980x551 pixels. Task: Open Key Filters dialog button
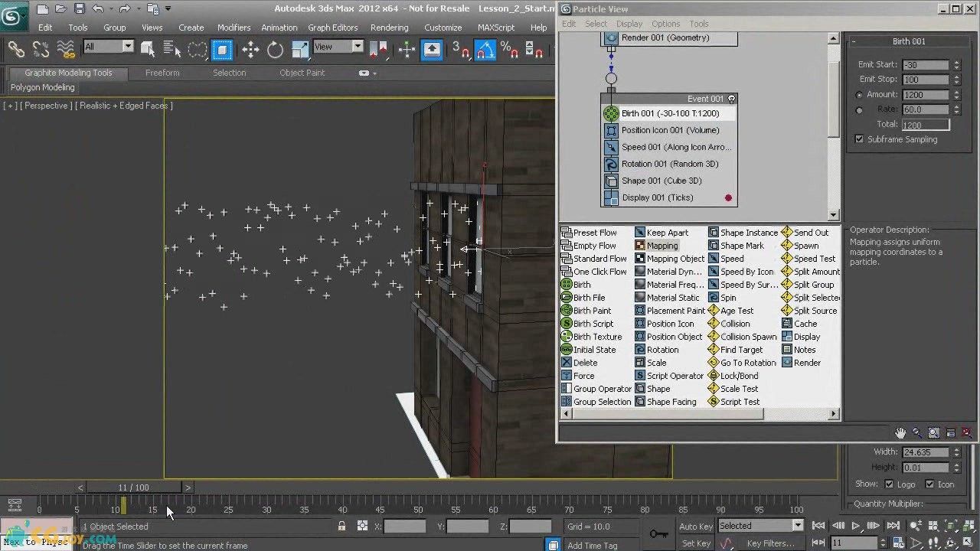click(x=770, y=543)
